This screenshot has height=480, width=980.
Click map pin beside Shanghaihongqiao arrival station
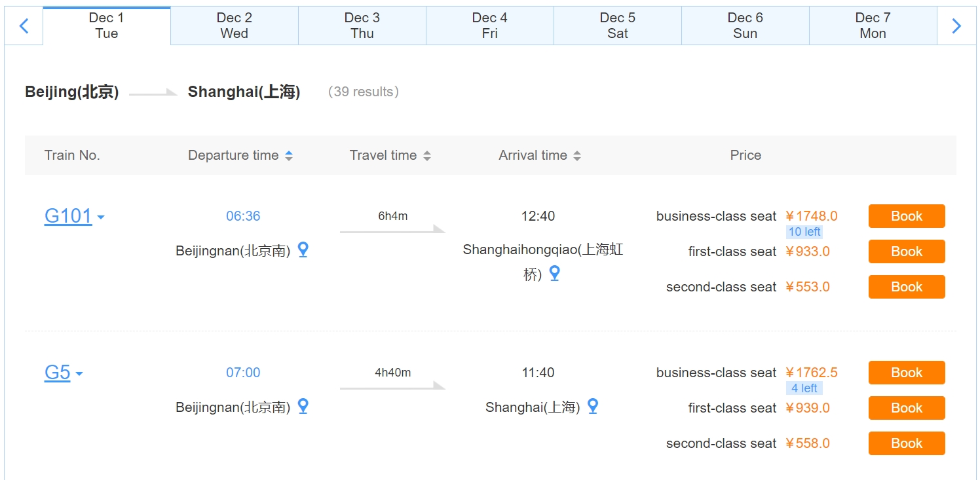(x=554, y=274)
